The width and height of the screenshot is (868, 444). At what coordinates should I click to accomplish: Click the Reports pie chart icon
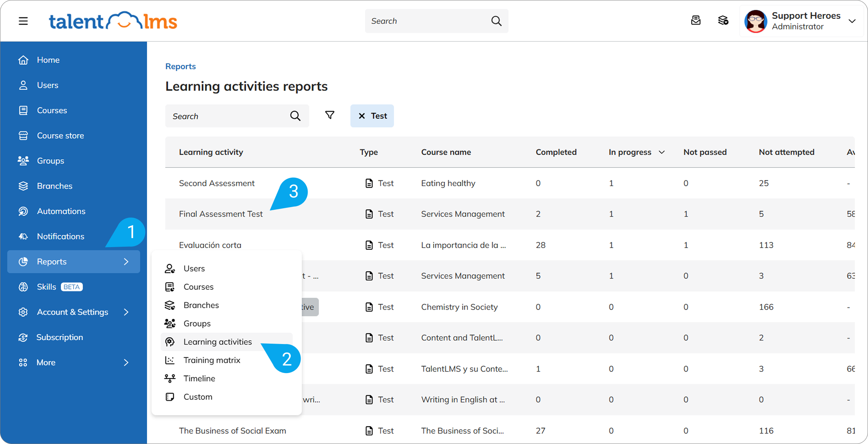(x=23, y=261)
